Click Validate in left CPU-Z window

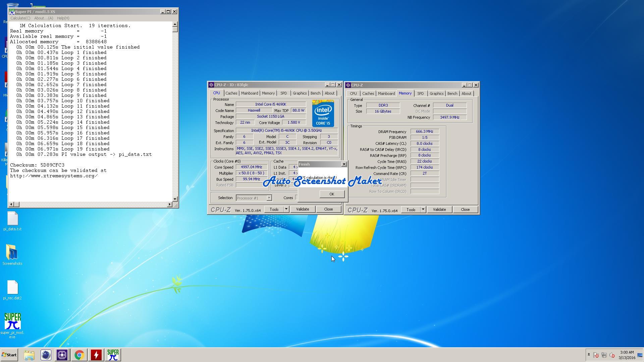click(303, 209)
